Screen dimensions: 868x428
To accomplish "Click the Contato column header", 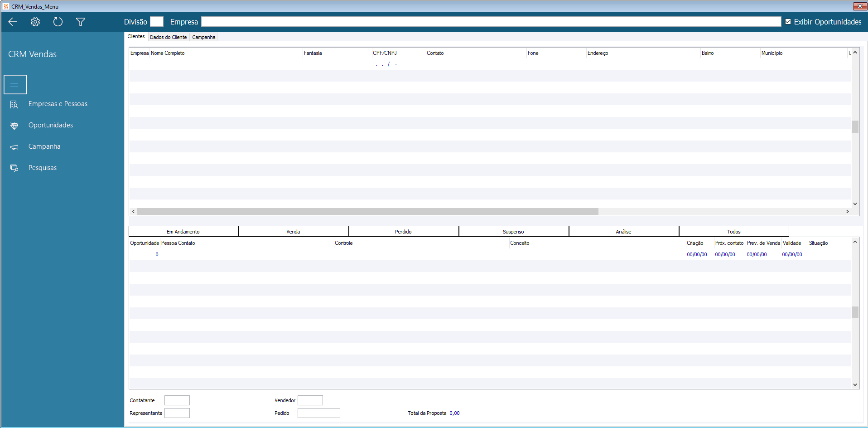I will tap(476, 53).
